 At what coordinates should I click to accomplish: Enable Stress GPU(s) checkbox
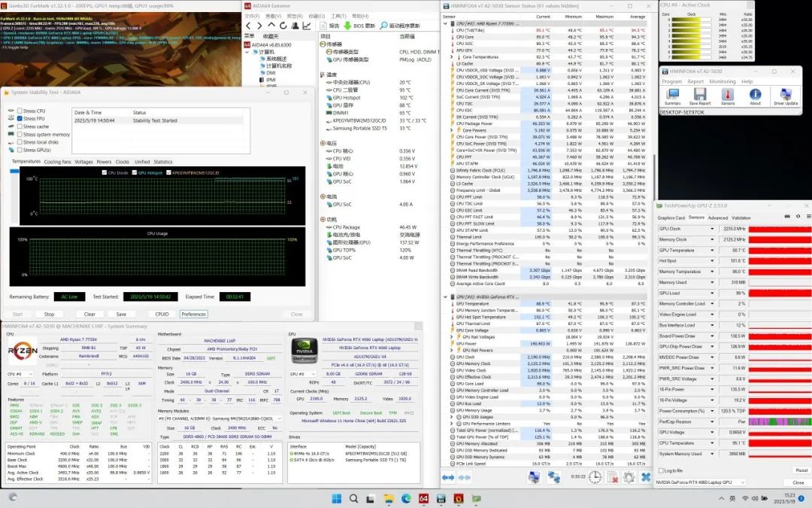tap(20, 150)
